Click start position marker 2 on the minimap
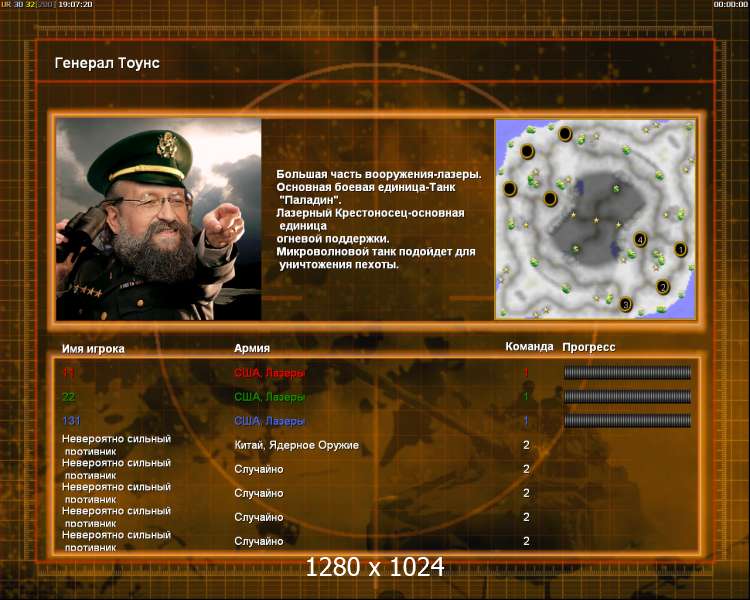This screenshot has width=750, height=600. click(662, 287)
